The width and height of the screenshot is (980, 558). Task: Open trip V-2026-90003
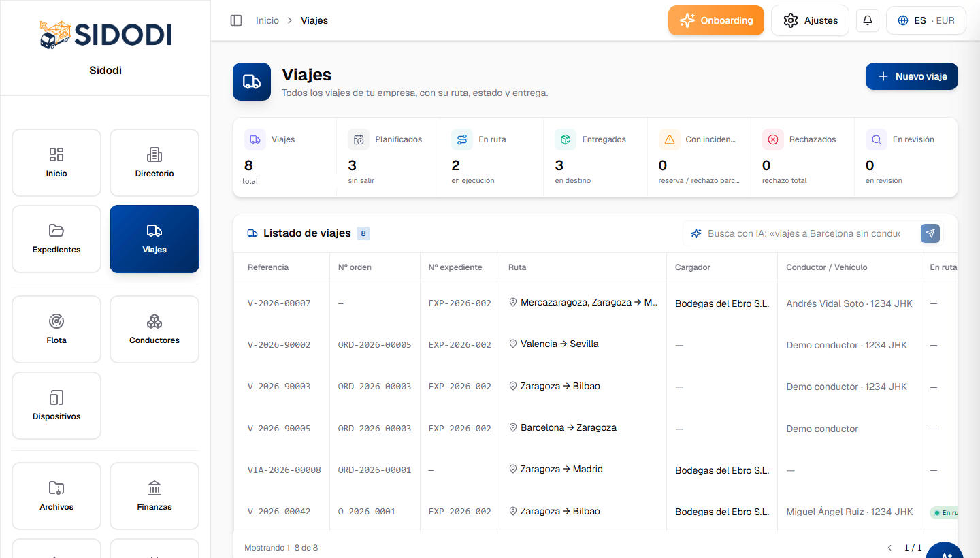[x=279, y=387]
